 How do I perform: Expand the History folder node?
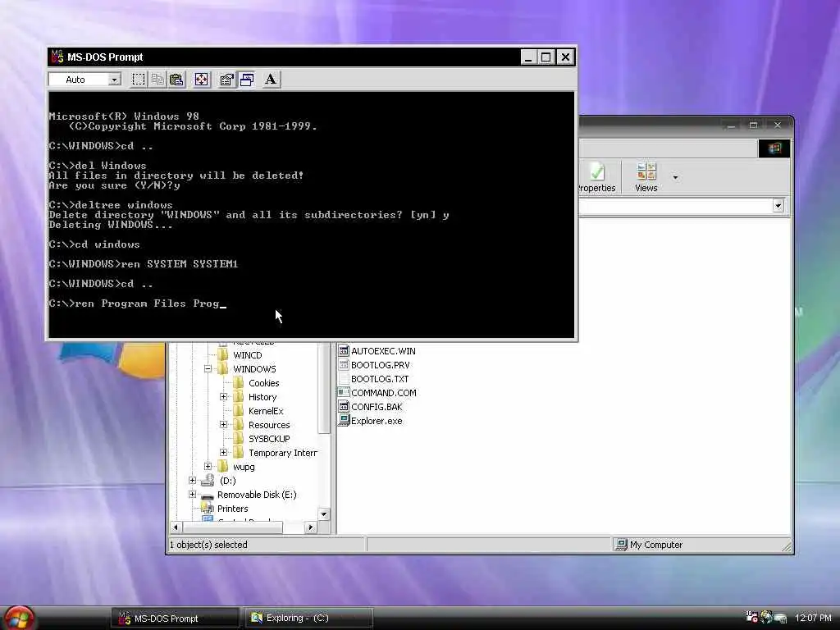223,396
